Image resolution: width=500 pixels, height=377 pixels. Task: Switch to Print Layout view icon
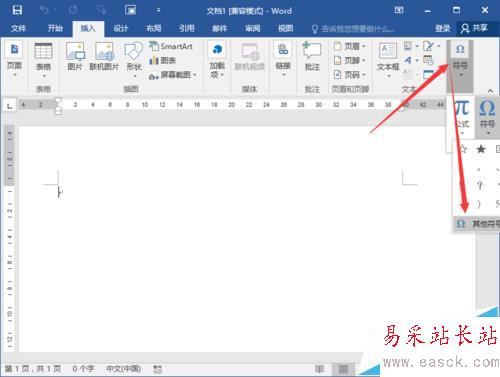[343, 369]
